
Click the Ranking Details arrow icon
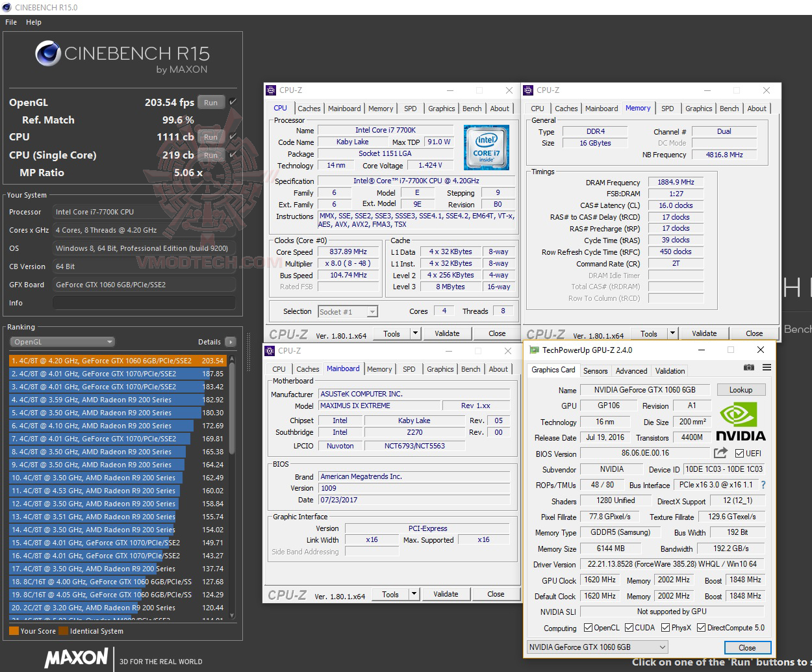point(230,342)
